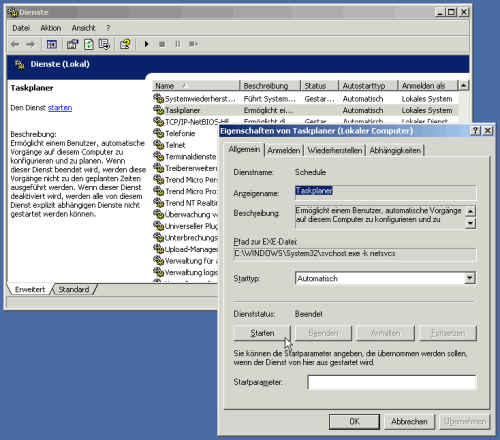Click the Treibererweiterung service icon

coord(158,168)
